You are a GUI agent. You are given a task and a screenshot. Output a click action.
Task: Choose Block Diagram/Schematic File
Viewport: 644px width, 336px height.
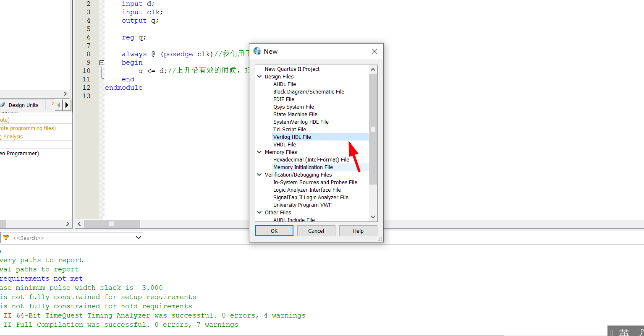309,92
